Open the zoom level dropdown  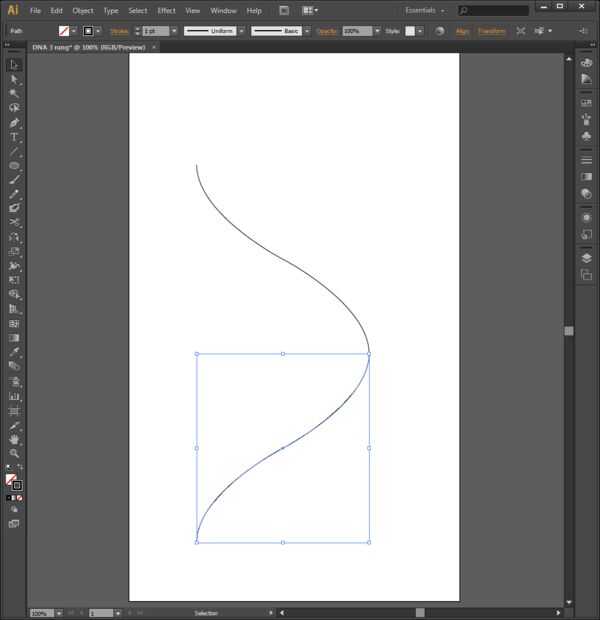59,613
